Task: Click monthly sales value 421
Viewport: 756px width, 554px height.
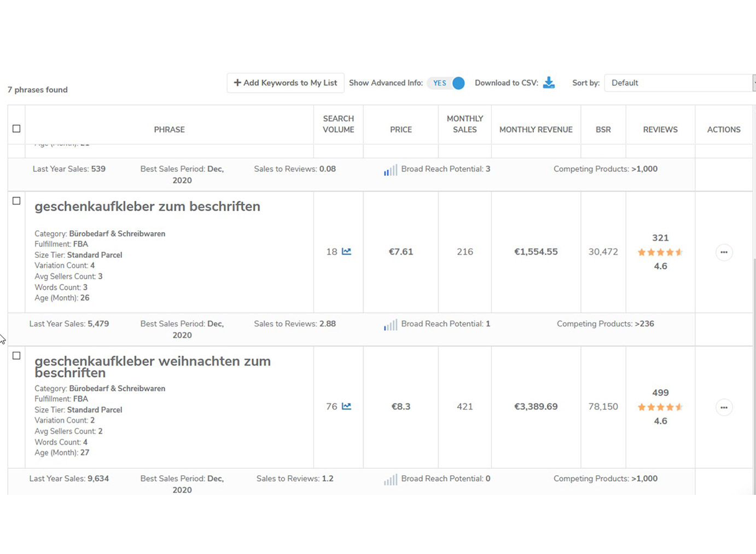Action: [x=465, y=407]
